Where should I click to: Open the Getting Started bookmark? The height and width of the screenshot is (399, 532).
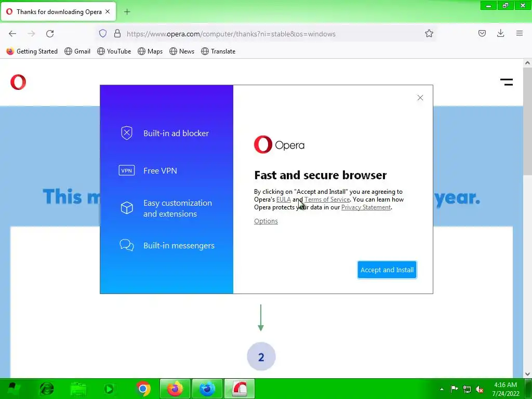coord(32,51)
